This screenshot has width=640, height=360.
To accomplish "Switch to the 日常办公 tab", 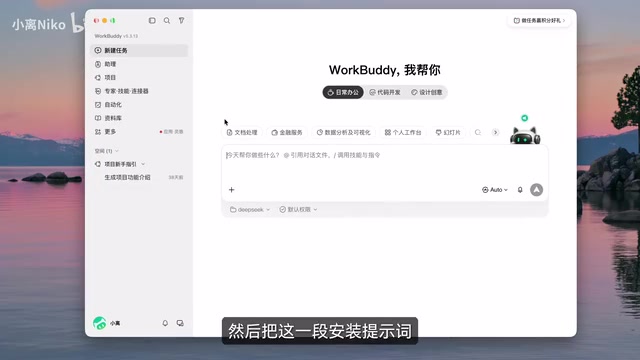I will tap(343, 92).
